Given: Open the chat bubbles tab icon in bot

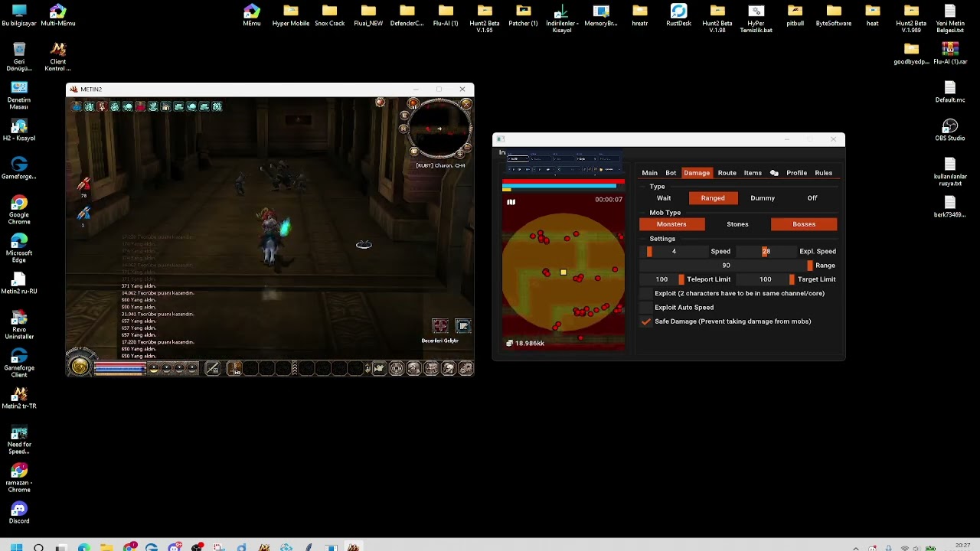Looking at the screenshot, I should click(774, 173).
